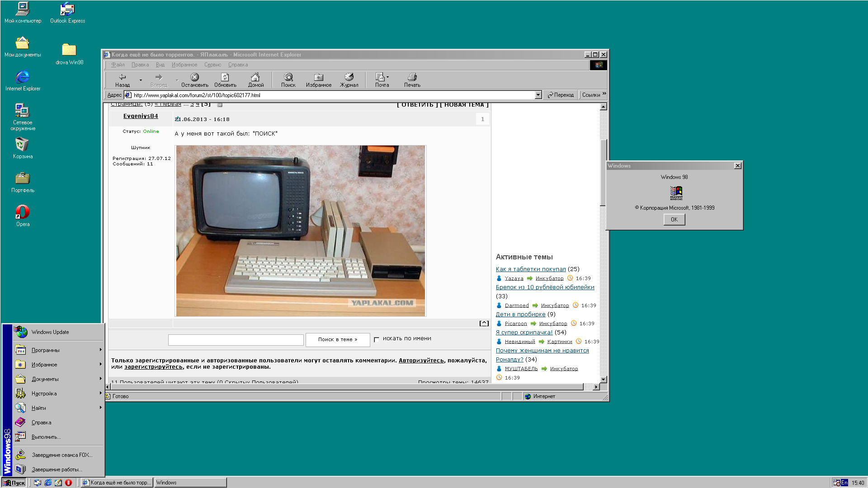Open the Вид menu in Internet Explorer
The width and height of the screenshot is (868, 488).
pyautogui.click(x=160, y=65)
